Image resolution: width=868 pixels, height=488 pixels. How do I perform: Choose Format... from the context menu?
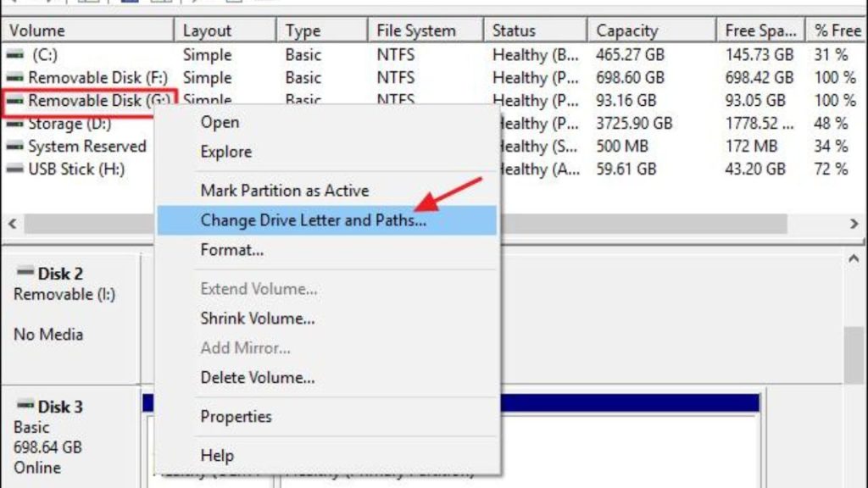232,250
